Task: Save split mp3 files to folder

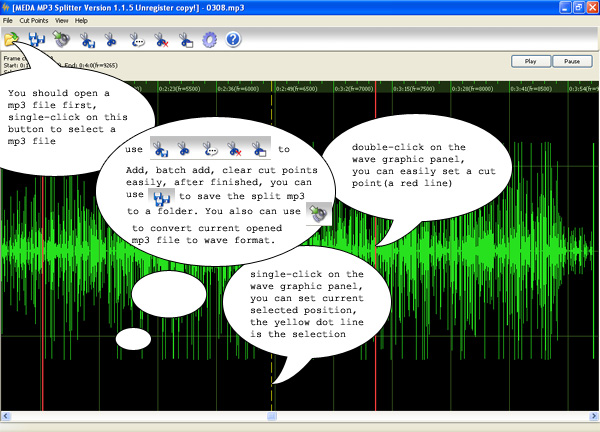Action: click(37, 39)
